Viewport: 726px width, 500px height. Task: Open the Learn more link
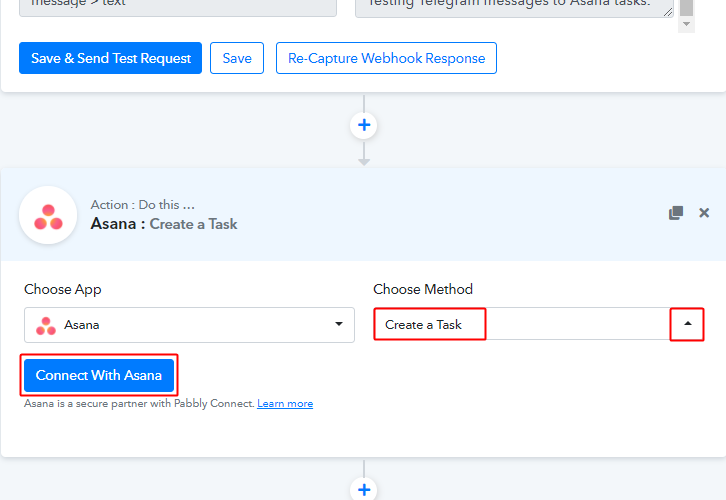(x=285, y=404)
